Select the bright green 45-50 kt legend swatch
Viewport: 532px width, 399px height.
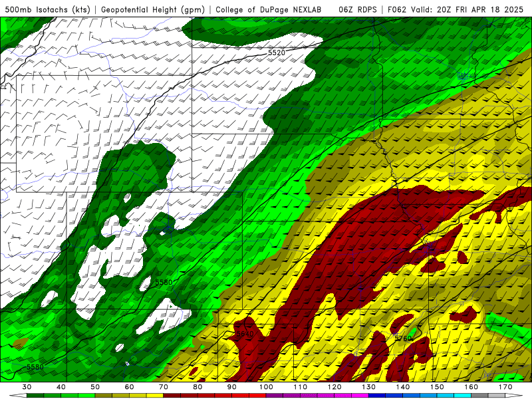86,396
